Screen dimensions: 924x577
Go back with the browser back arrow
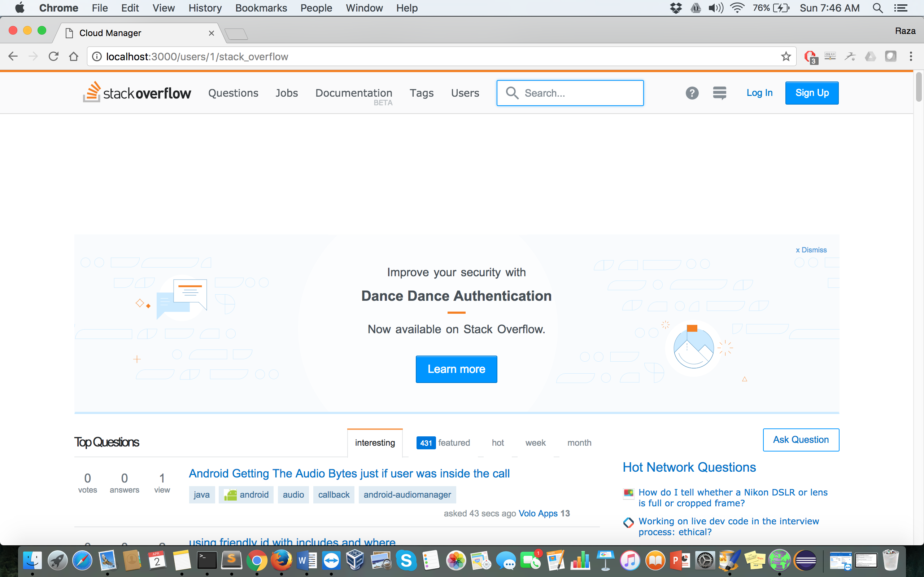tap(13, 57)
